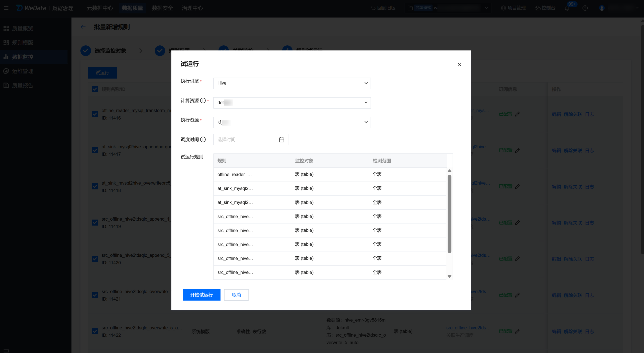Toggle checkbox for rule ID 11421
The image size is (644, 353).
pyautogui.click(x=95, y=295)
